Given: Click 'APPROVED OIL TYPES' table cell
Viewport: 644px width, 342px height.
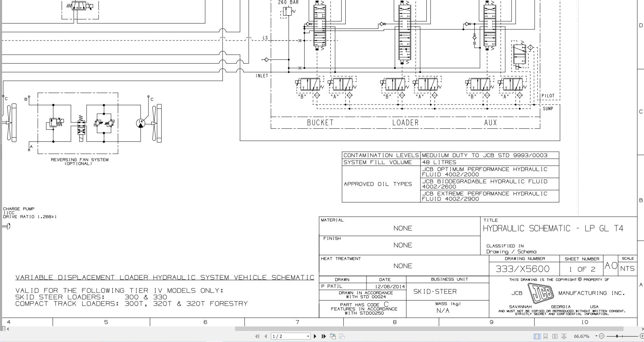Looking at the screenshot, I should pyautogui.click(x=381, y=184).
